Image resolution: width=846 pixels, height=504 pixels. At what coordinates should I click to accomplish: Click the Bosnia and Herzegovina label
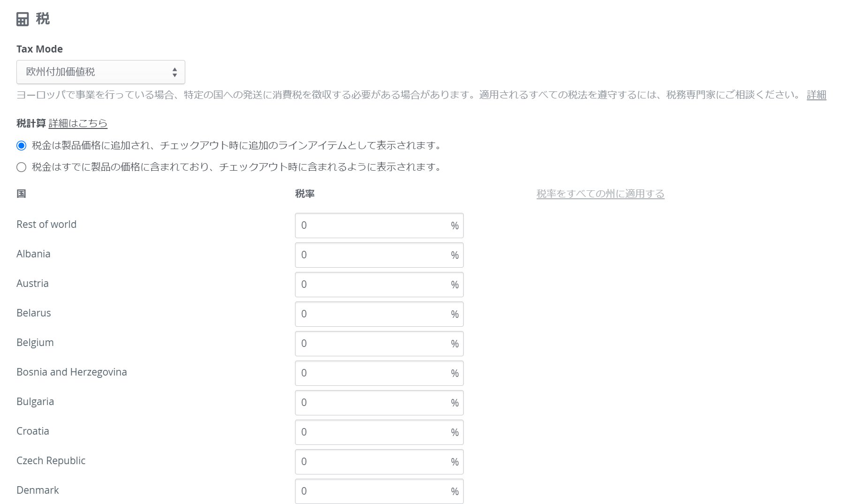pos(72,372)
